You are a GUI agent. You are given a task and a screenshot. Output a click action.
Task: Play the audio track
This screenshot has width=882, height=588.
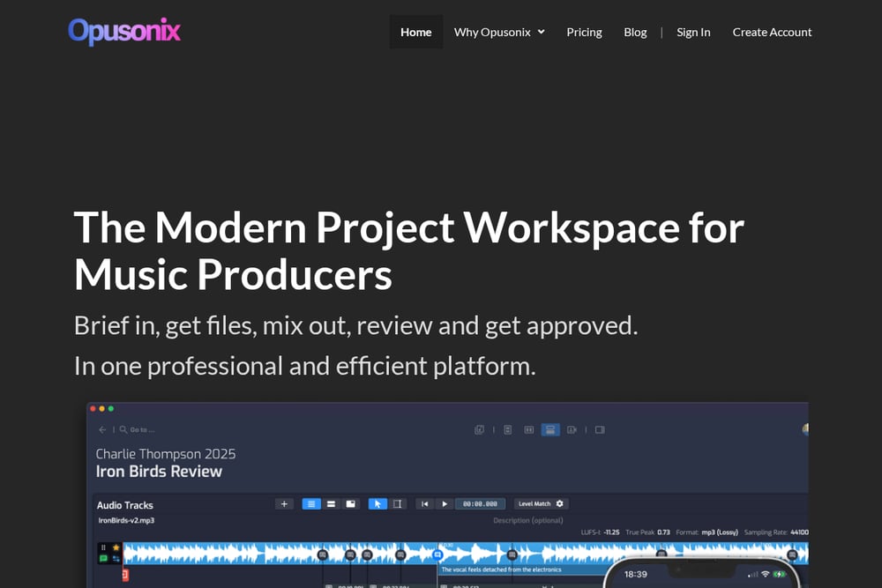point(445,503)
